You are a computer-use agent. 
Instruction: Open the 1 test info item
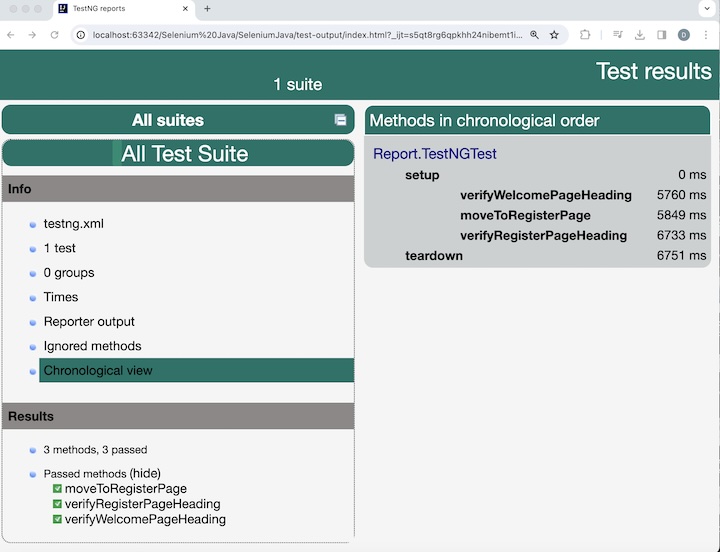click(x=60, y=248)
